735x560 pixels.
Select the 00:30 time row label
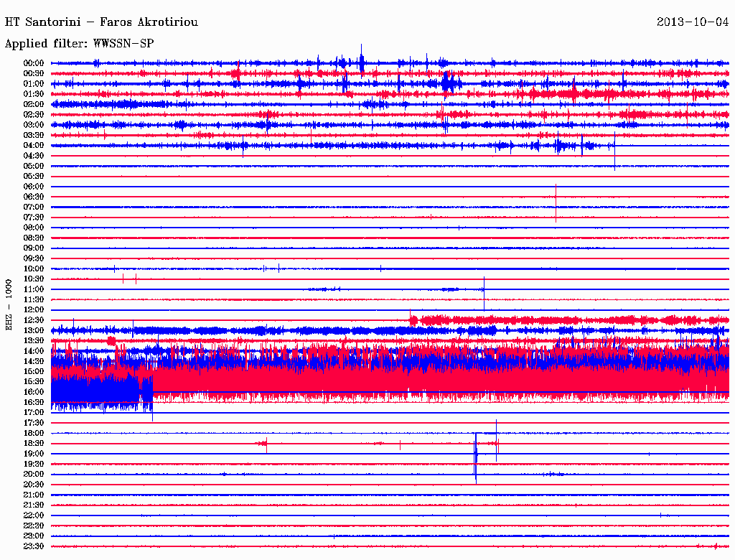click(34, 74)
